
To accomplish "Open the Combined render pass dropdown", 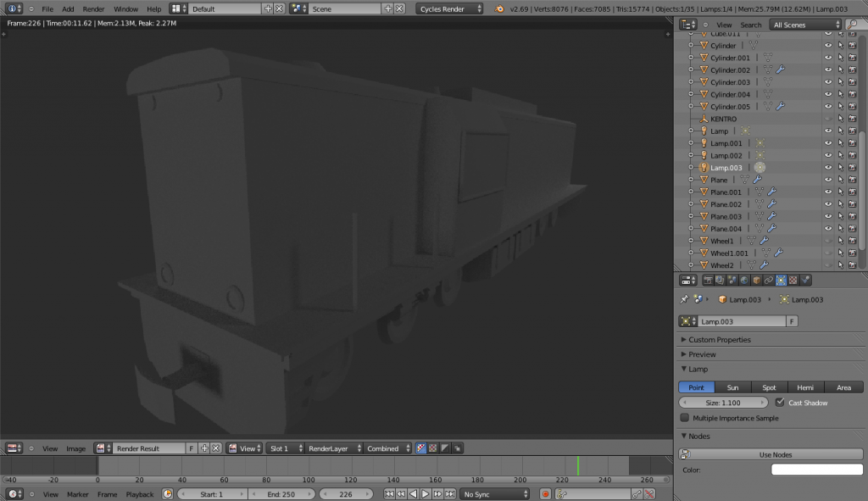I will coord(387,448).
